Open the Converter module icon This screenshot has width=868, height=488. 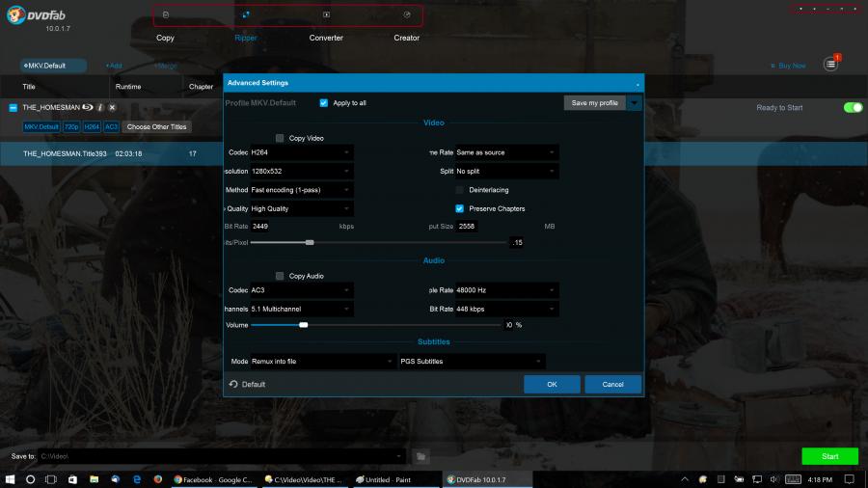click(x=326, y=15)
